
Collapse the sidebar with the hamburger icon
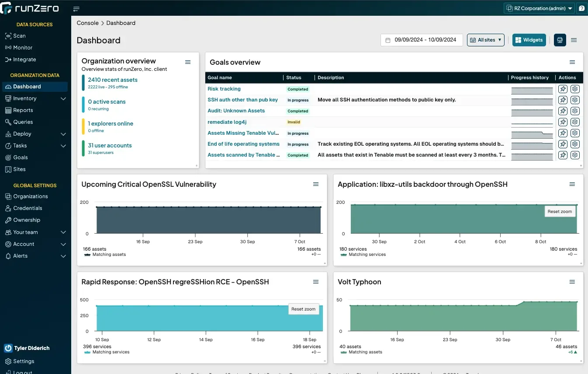pos(76,9)
